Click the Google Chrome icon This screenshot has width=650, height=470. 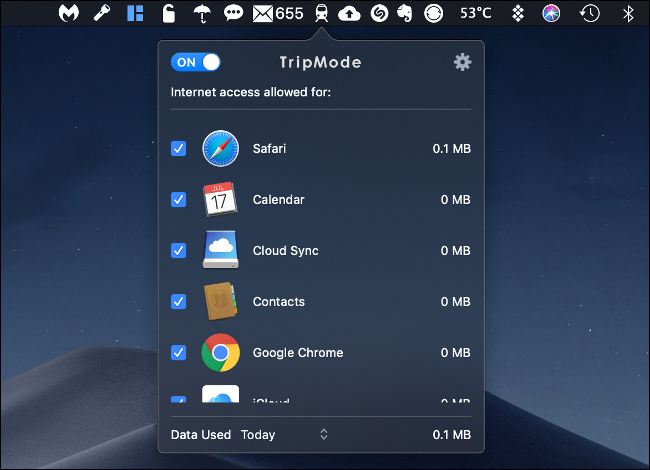220,352
